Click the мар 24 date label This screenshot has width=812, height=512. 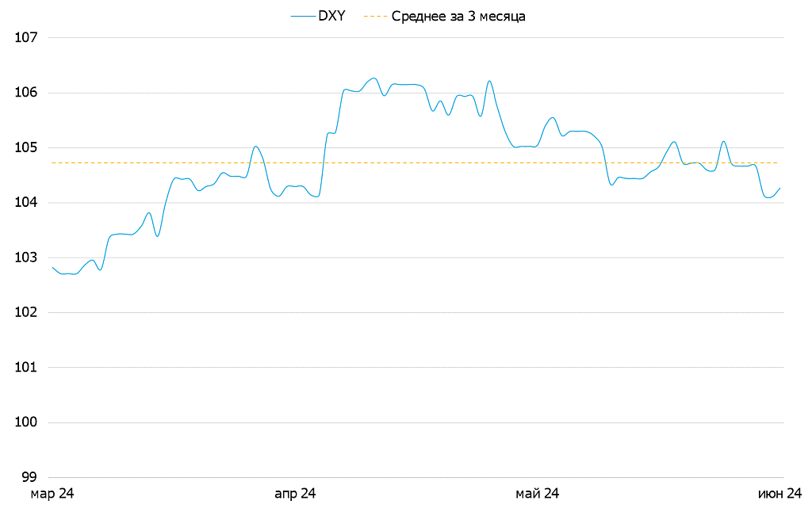tap(52, 495)
